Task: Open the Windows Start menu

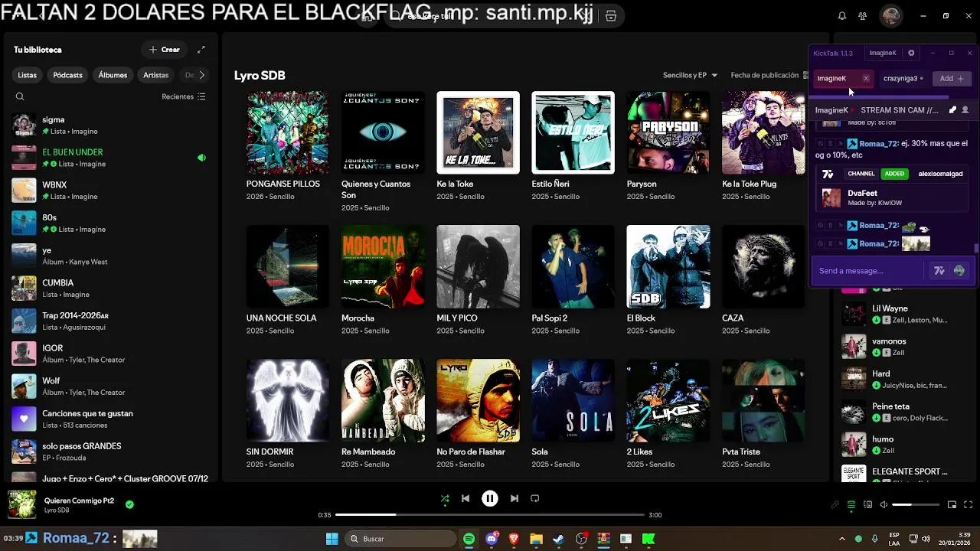Action: 332,539
